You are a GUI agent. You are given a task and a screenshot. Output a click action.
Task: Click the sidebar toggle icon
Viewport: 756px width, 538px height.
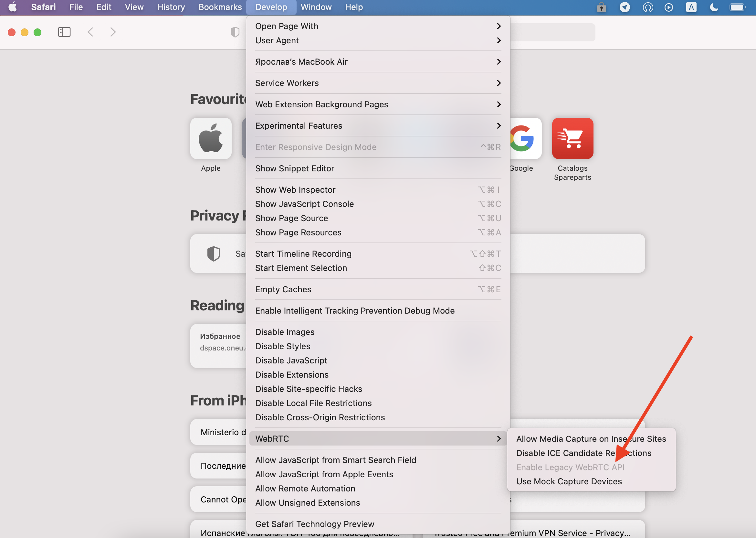coord(64,32)
